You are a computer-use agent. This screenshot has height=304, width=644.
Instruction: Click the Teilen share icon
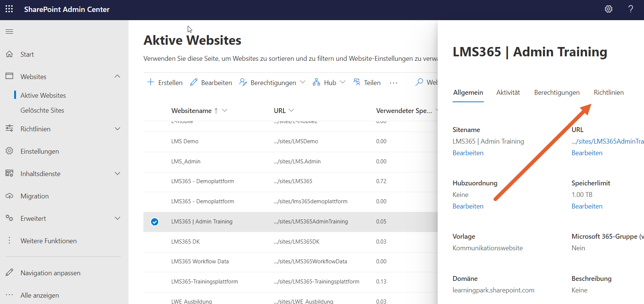[357, 82]
